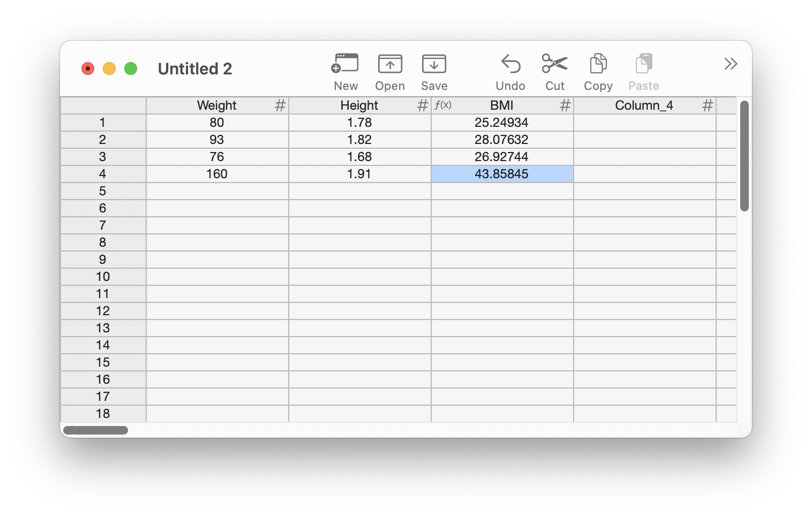This screenshot has width=812, height=517.
Task: Select the BMI cell showing 25.24934
Action: click(x=501, y=123)
